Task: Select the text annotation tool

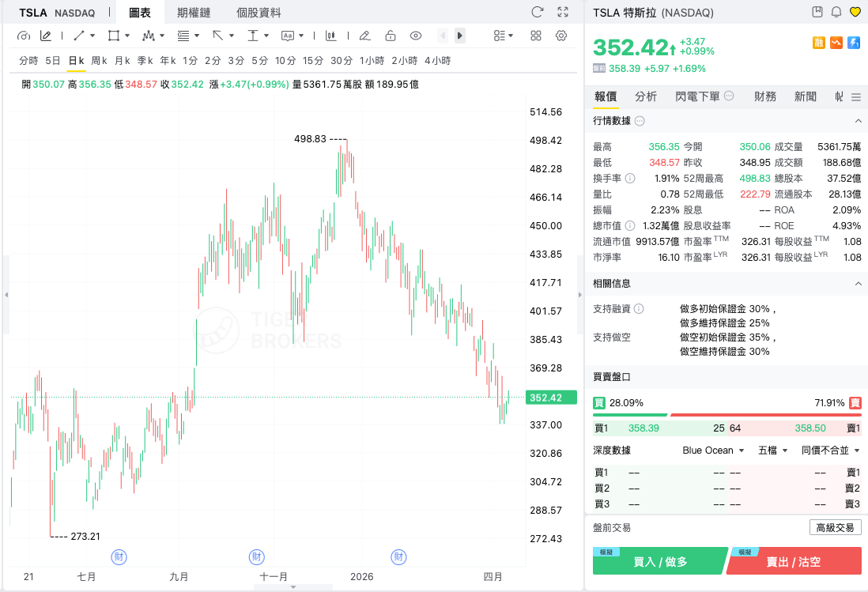Action: [287, 36]
